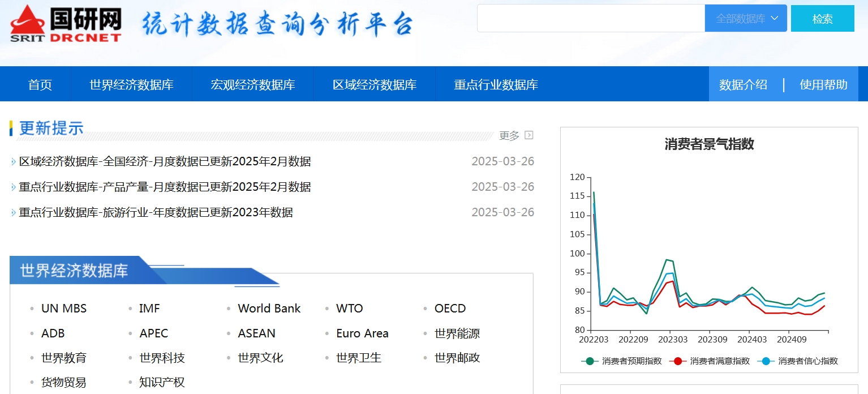Go to the 首页 tab

[x=40, y=85]
